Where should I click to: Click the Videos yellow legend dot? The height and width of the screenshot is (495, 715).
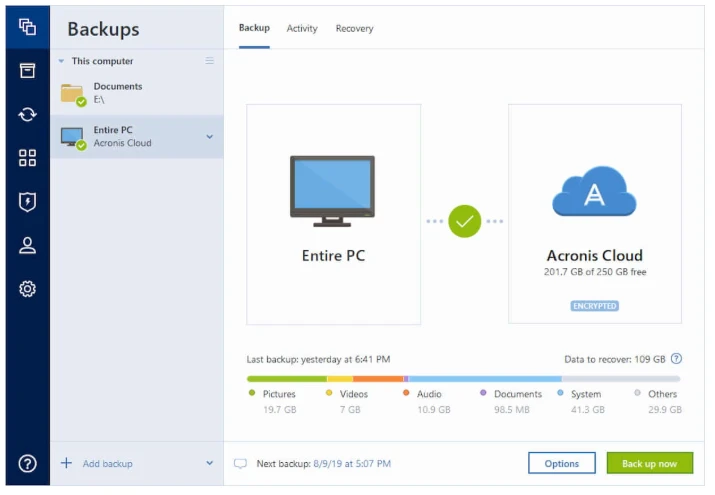pyautogui.click(x=329, y=392)
